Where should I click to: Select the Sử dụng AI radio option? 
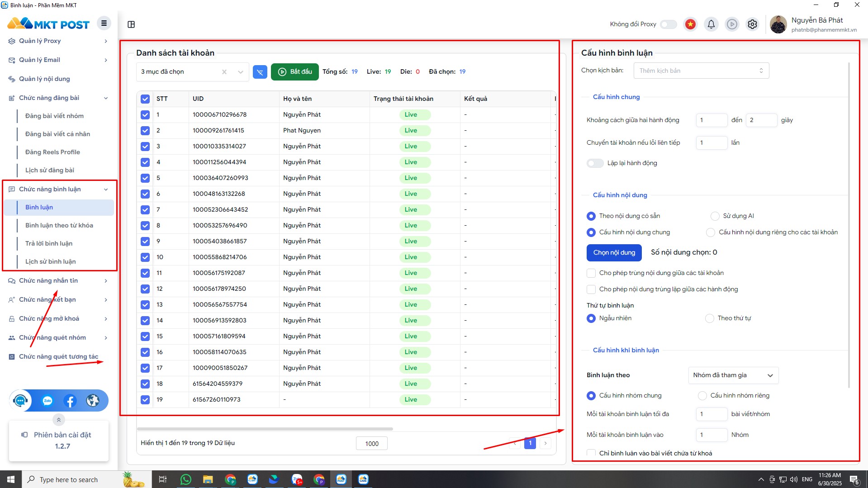tap(715, 216)
